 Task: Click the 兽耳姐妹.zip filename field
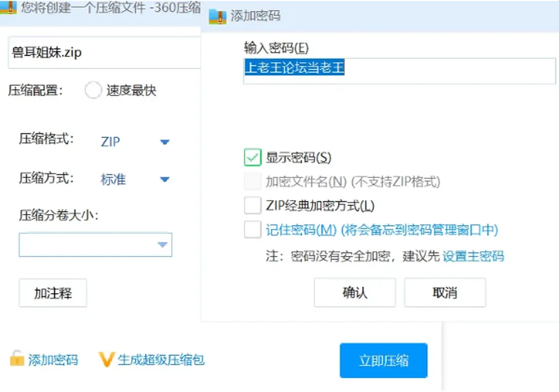click(x=104, y=52)
